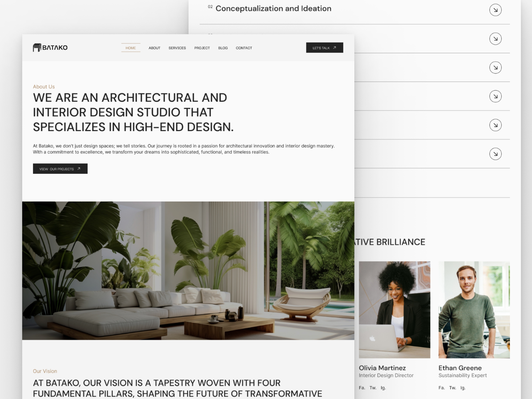Click the second diagonal arrow expand icon
532x399 pixels.
pos(496,39)
